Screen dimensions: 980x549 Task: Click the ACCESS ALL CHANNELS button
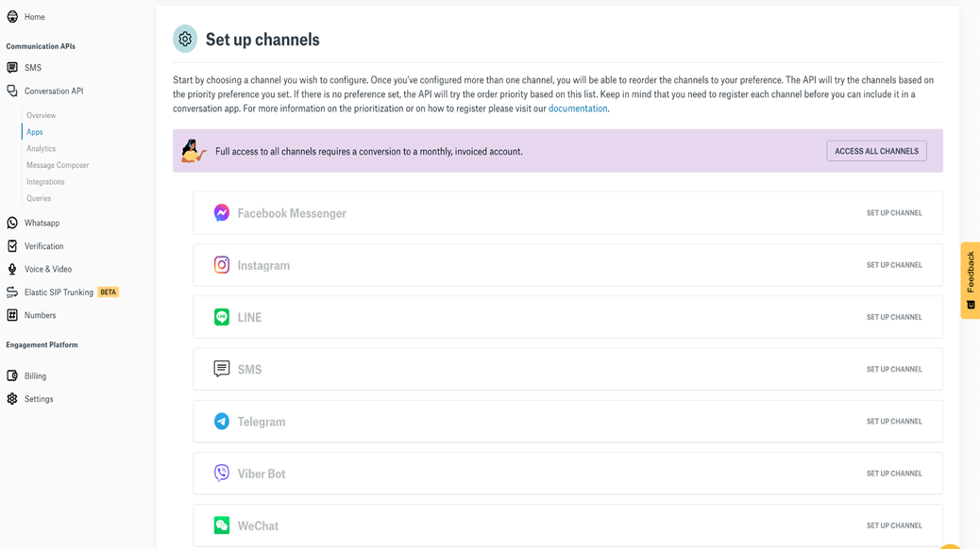pos(876,150)
